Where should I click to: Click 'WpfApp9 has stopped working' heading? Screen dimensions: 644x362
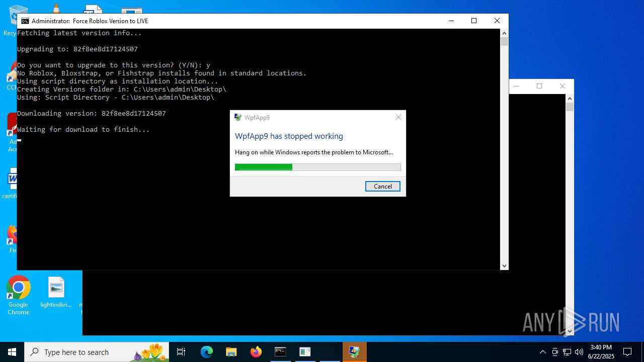(x=289, y=136)
